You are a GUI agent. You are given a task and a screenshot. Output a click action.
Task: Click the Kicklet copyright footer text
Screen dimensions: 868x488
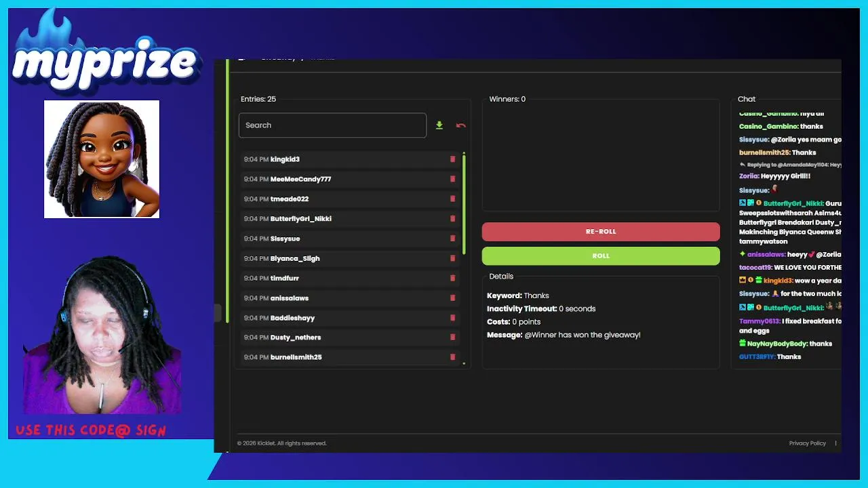tap(282, 443)
